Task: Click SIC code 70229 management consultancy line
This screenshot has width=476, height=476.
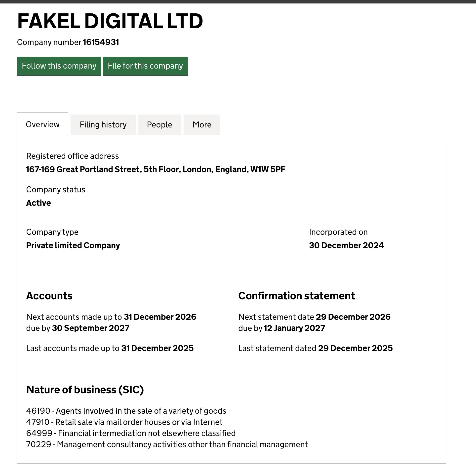Action: (x=167, y=444)
